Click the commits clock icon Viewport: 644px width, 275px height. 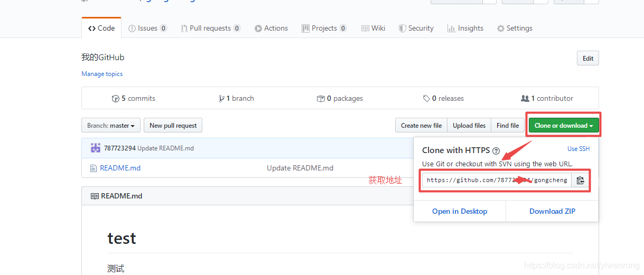click(116, 99)
